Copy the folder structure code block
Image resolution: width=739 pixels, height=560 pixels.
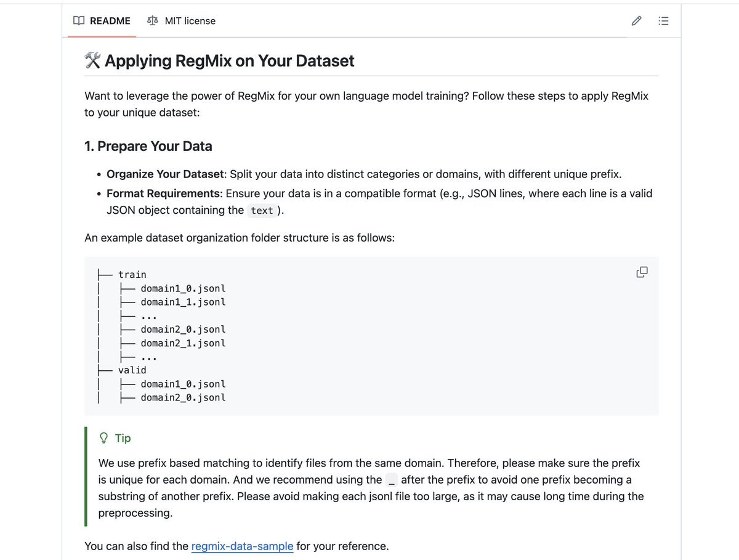[x=642, y=272]
